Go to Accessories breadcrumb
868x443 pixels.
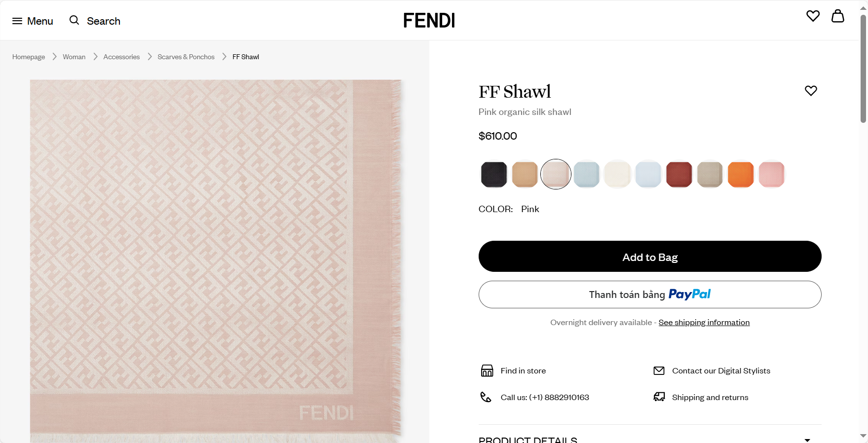tap(121, 57)
